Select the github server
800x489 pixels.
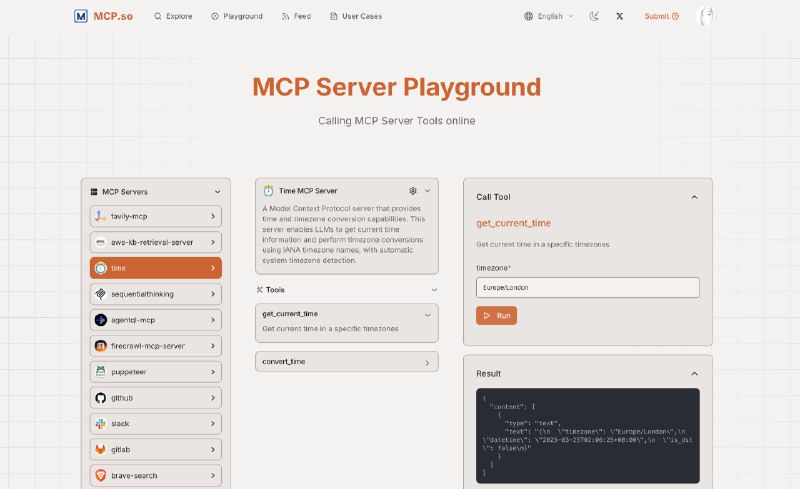156,398
